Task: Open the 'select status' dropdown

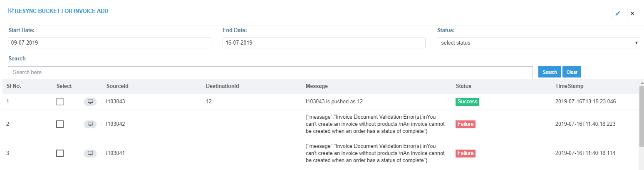Action: pos(538,43)
